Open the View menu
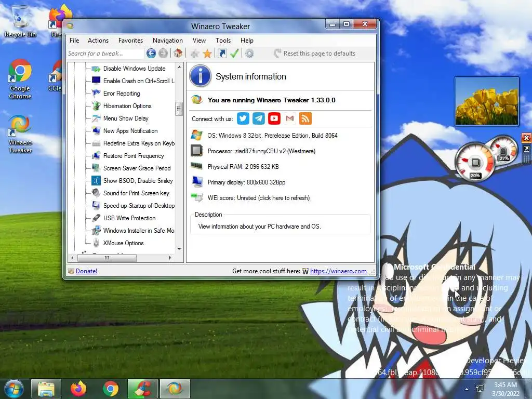The height and width of the screenshot is (399, 532). click(199, 41)
